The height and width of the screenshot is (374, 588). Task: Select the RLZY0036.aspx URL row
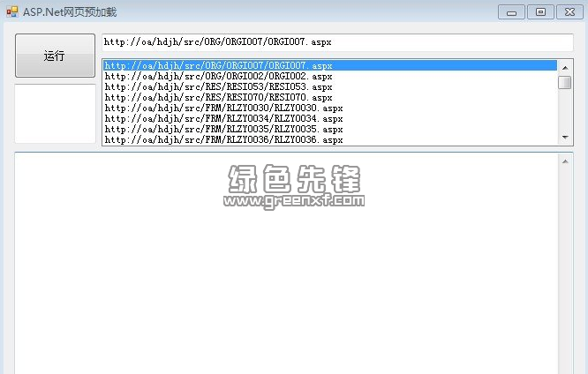click(x=330, y=139)
